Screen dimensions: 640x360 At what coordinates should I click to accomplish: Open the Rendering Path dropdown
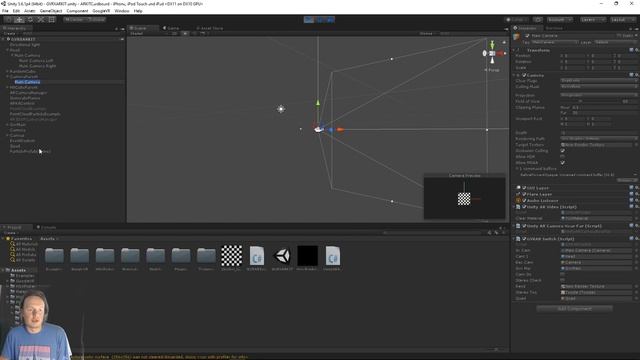[x=599, y=139]
